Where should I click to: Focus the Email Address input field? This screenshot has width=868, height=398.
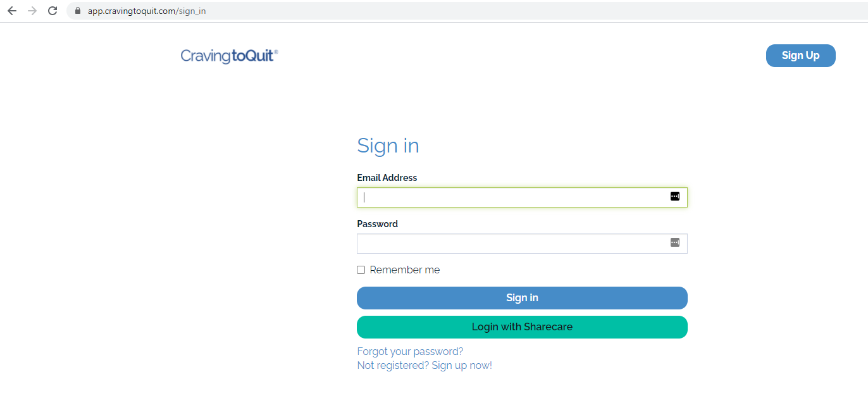pyautogui.click(x=512, y=197)
